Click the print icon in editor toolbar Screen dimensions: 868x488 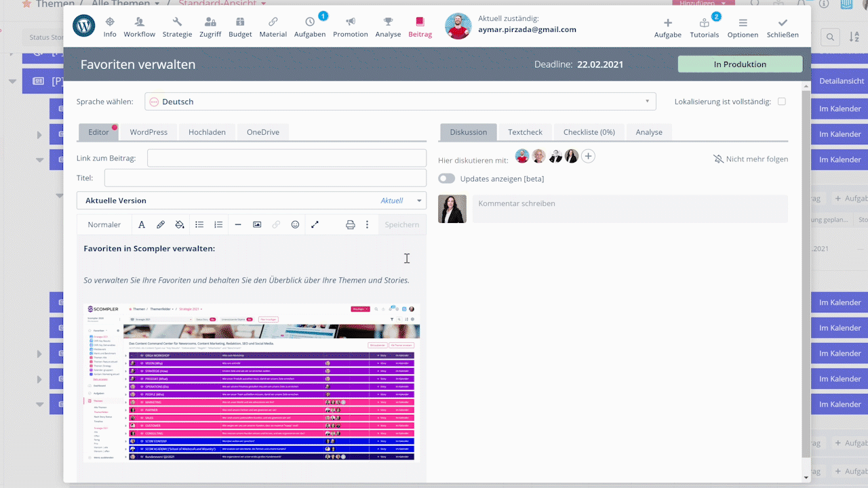[x=350, y=224]
